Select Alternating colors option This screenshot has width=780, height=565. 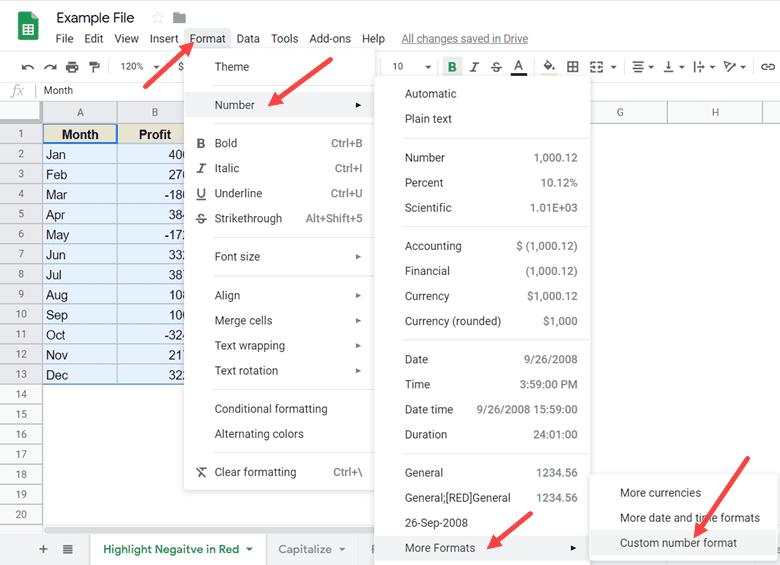click(279, 434)
